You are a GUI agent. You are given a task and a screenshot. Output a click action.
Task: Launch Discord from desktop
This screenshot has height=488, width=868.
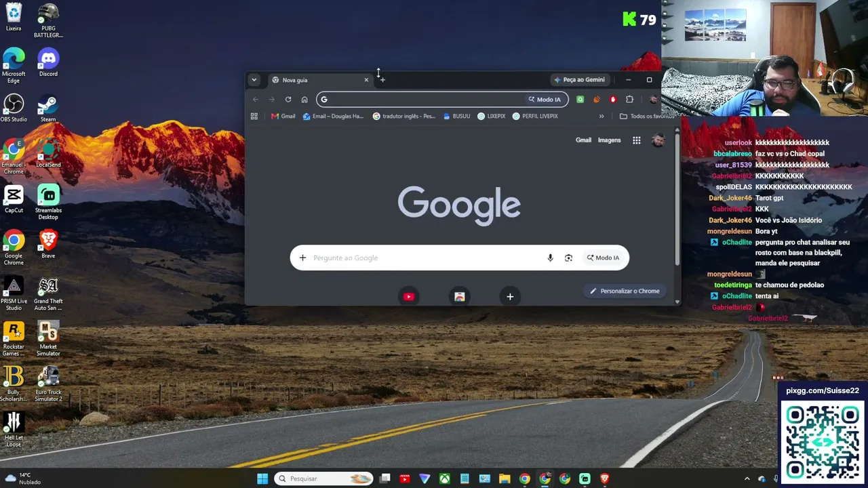48,62
